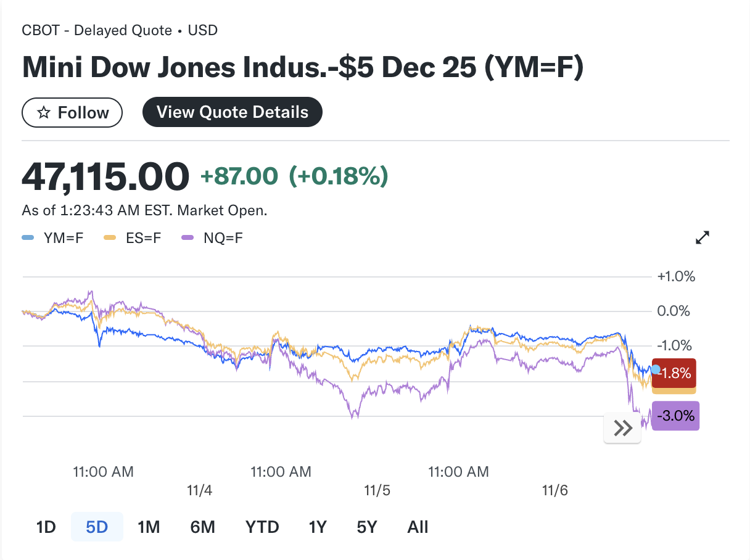Choose the All time range

point(418,527)
